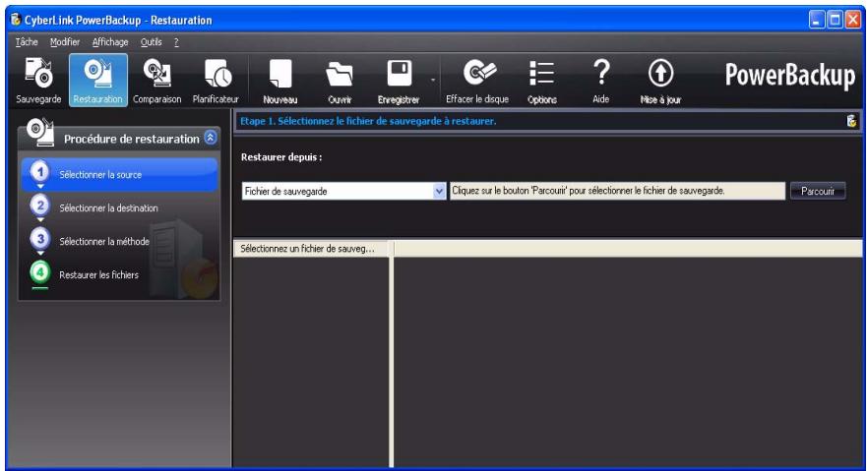This screenshot has width=868, height=471.
Task: Click the Sélectionnez un fichier column header
Action: click(311, 249)
